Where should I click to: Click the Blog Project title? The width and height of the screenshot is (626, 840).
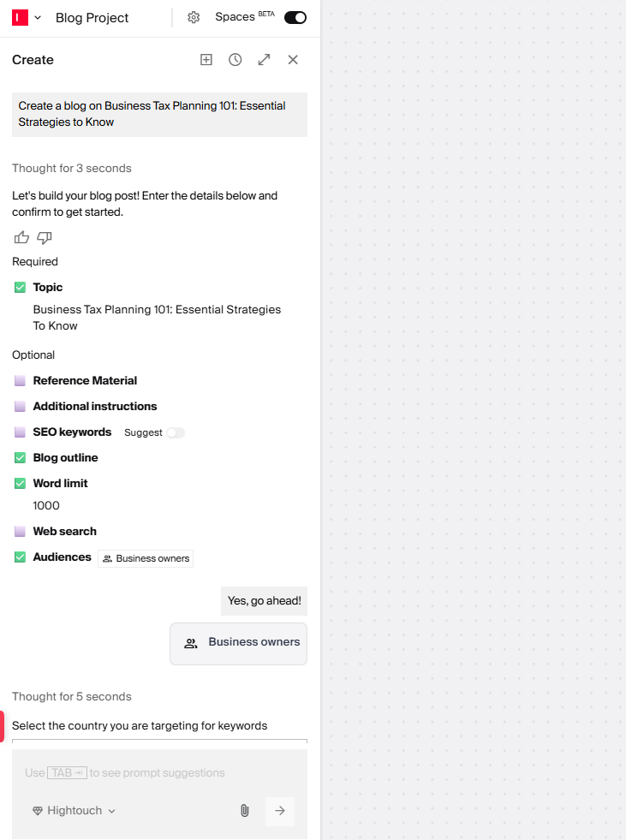(x=92, y=18)
